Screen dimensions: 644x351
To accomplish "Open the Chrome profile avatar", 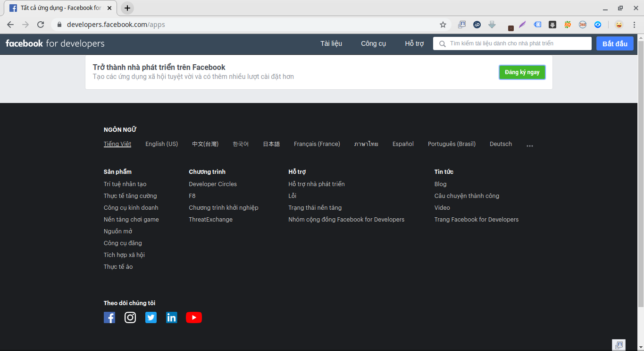I will click(619, 25).
